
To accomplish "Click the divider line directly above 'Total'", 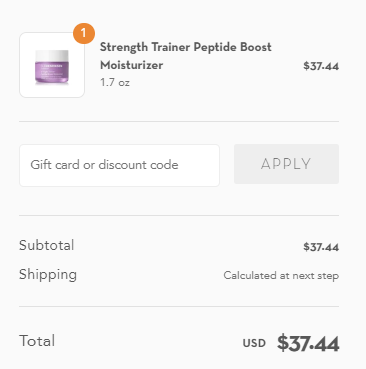I will 179,307.
